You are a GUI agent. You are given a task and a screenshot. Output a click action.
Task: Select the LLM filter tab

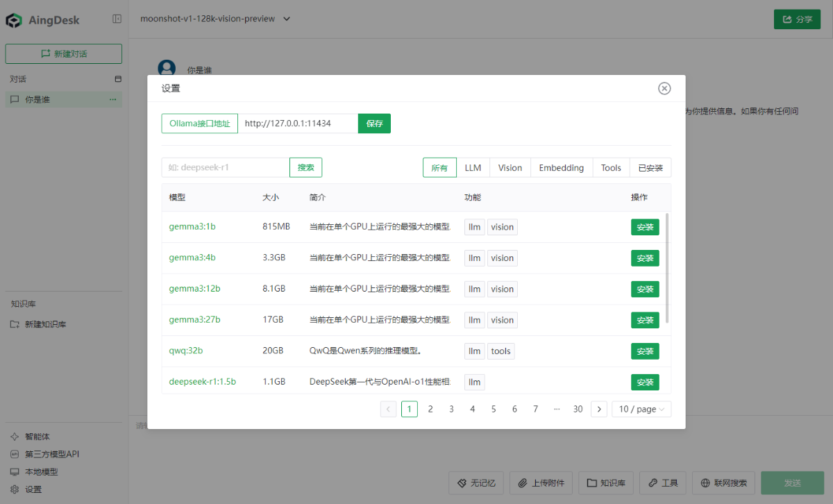click(473, 167)
